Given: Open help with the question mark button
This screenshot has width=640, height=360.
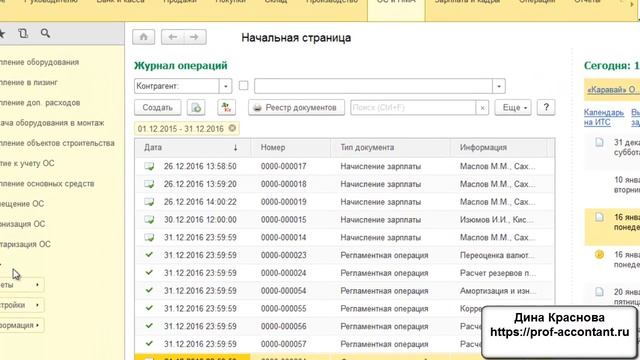Looking at the screenshot, I should [x=546, y=107].
